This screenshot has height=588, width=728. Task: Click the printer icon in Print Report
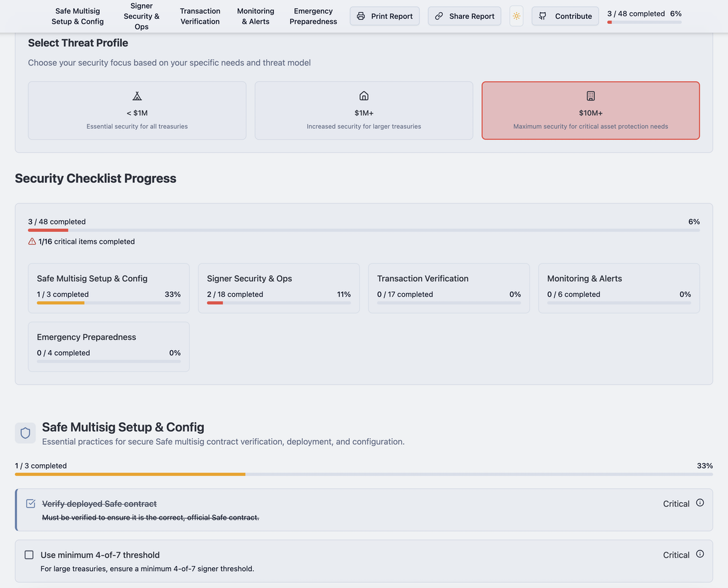click(x=361, y=16)
